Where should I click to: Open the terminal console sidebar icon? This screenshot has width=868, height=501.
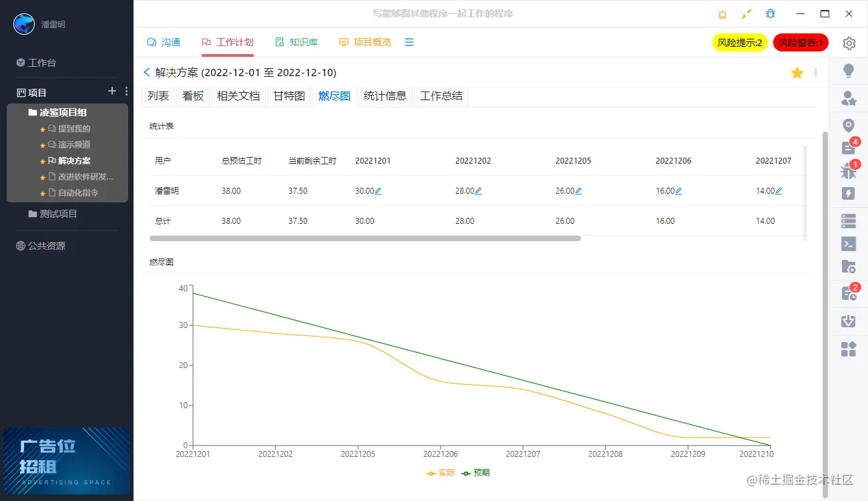tap(849, 244)
